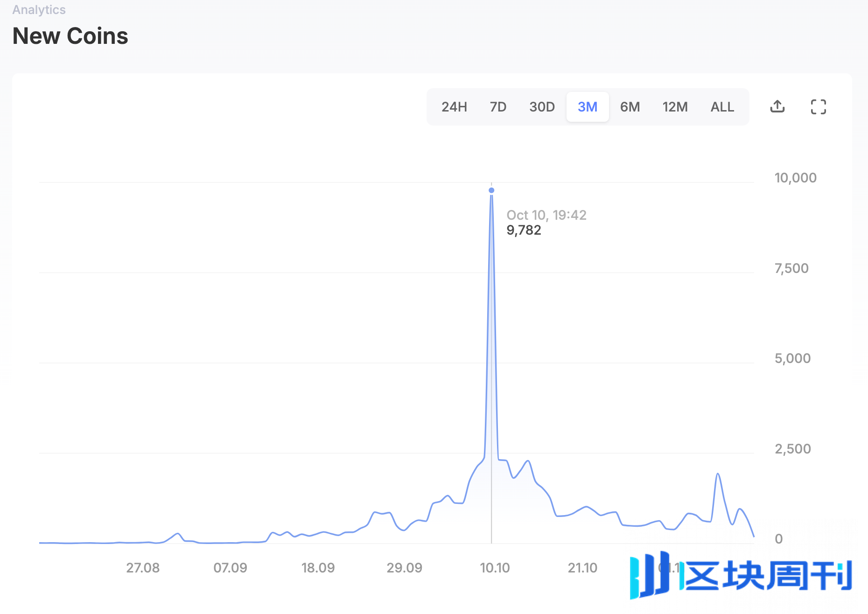
Task: Switch to the 7D time range
Action: point(498,107)
